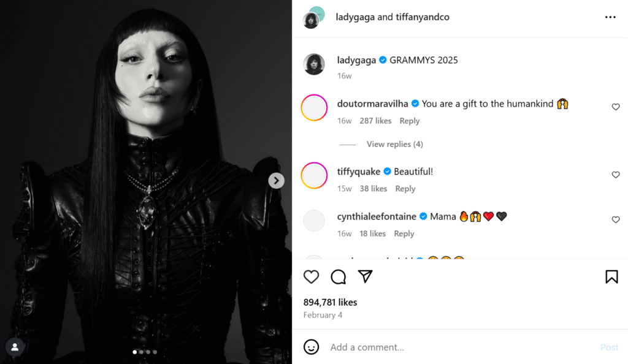Image resolution: width=628 pixels, height=364 pixels.
Task: Open cynthialeefontaine's profile link
Action: 377,216
